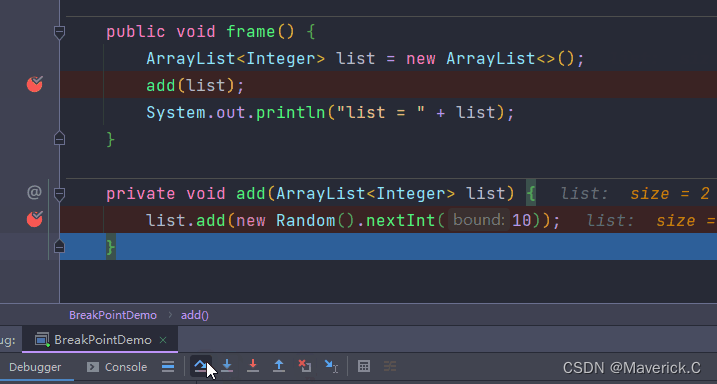The width and height of the screenshot is (717, 384).
Task: Collapse the frame() method fold marker
Action: 59,32
